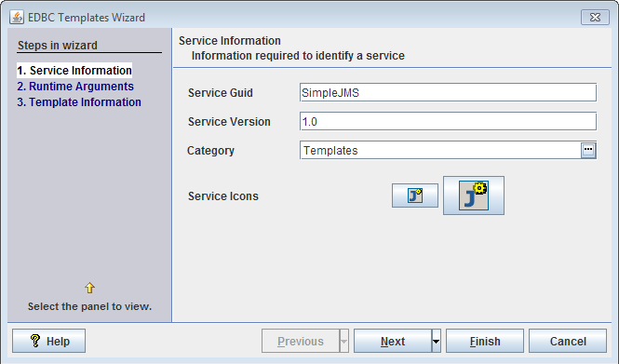This screenshot has width=619, height=364.
Task: Click the Java icon in title bar
Action: [17, 18]
